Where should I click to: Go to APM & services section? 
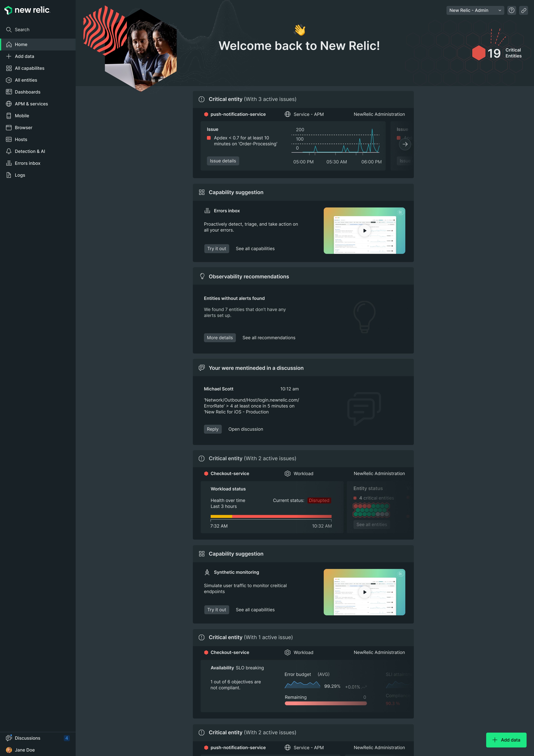(x=31, y=104)
